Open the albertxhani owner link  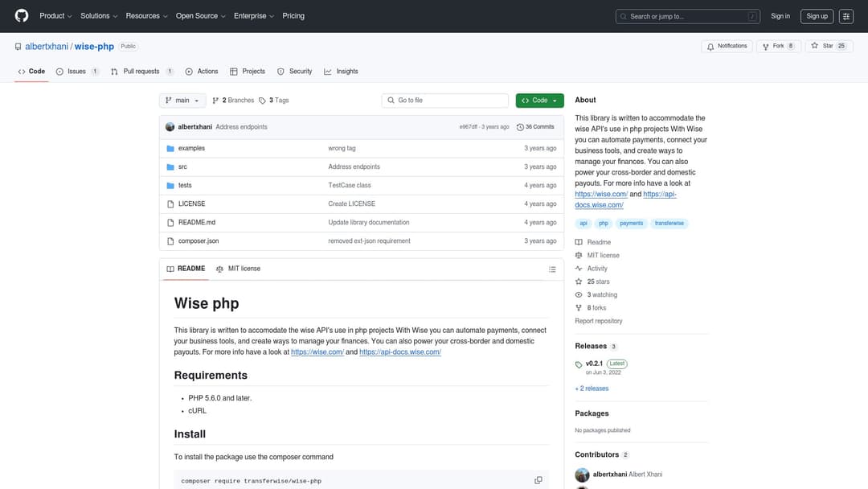[47, 47]
